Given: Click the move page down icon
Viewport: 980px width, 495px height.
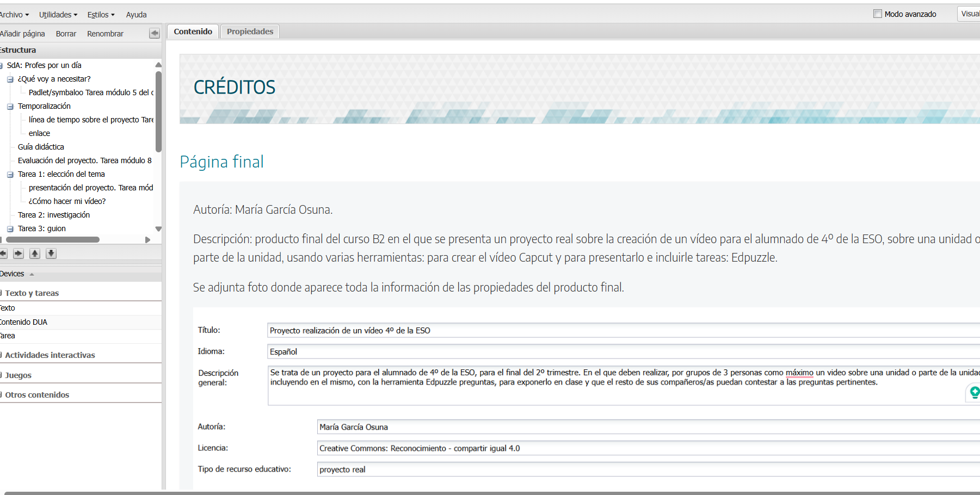Looking at the screenshot, I should pyautogui.click(x=51, y=253).
